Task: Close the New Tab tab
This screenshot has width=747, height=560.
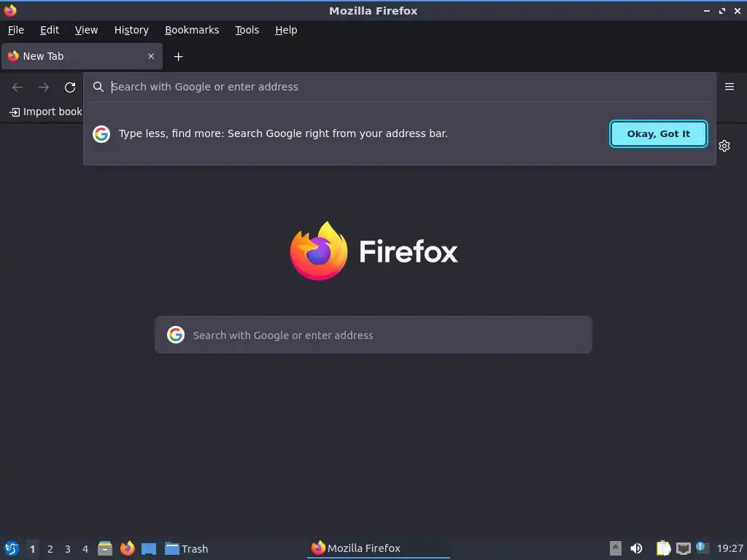Action: (151, 56)
